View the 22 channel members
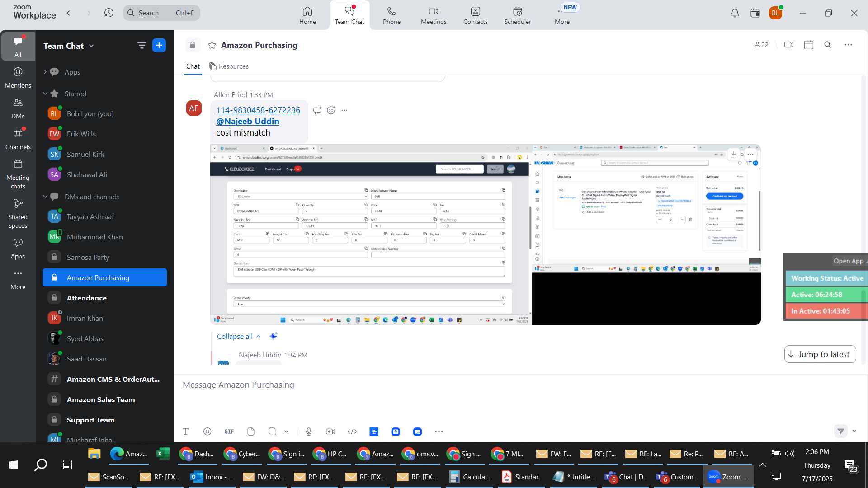 pos(761,45)
